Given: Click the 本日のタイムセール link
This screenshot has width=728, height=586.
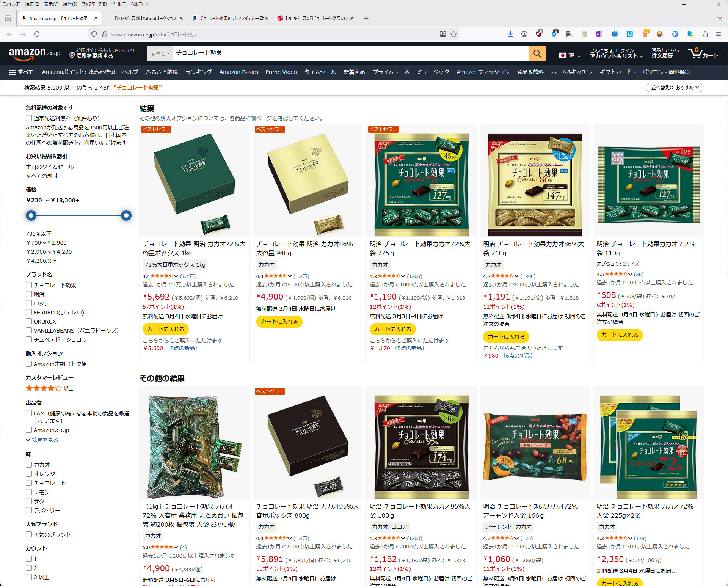Looking at the screenshot, I should click(x=50, y=167).
